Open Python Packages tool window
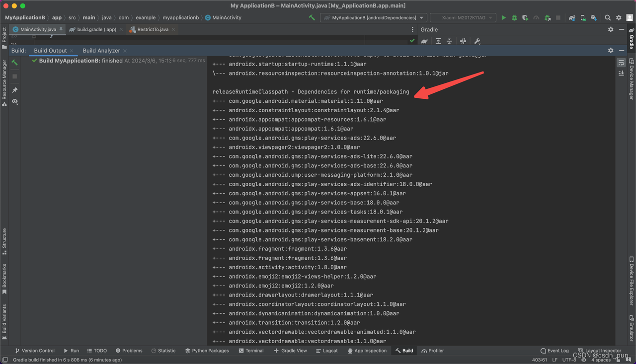The image size is (636, 364). 207,351
